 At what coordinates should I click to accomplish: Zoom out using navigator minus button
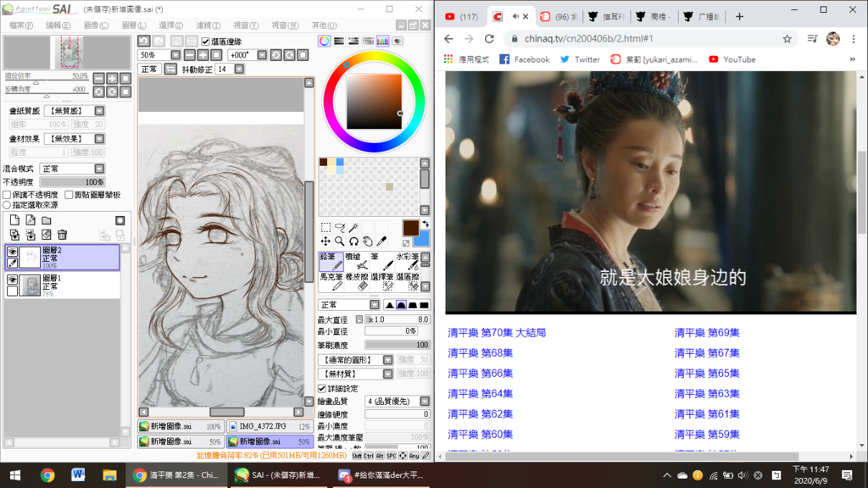98,79
